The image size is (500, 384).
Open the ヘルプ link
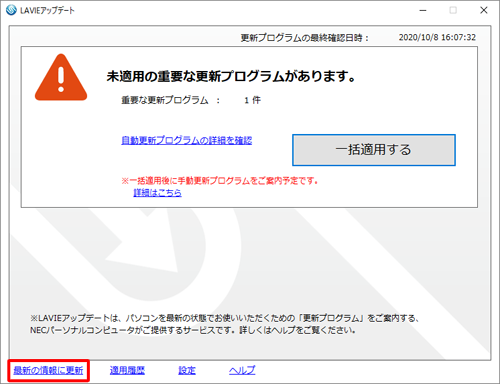coord(242,370)
